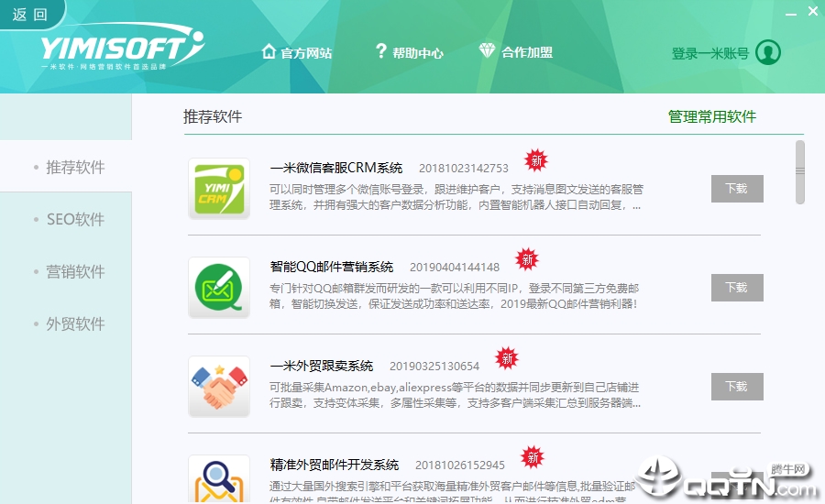The image size is (825, 504).
Task: Click the 新 badge beside 一米微信客服CRM系统
Action: [x=536, y=160]
